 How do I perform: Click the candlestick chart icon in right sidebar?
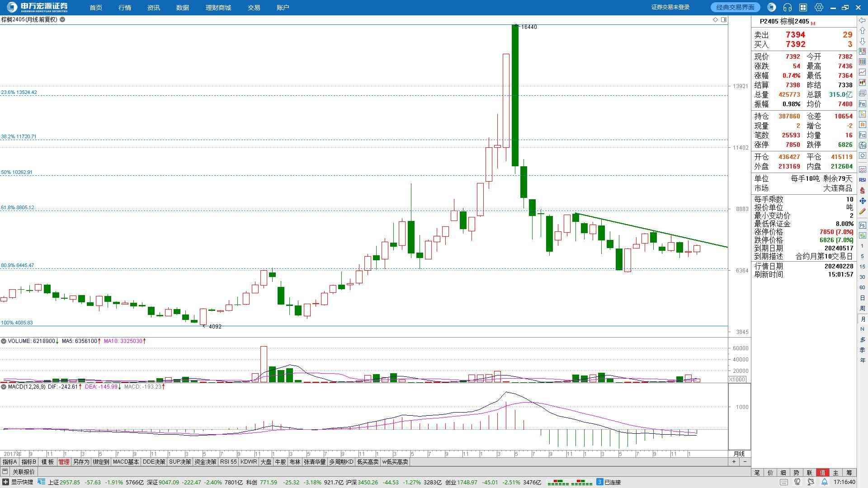[863, 83]
